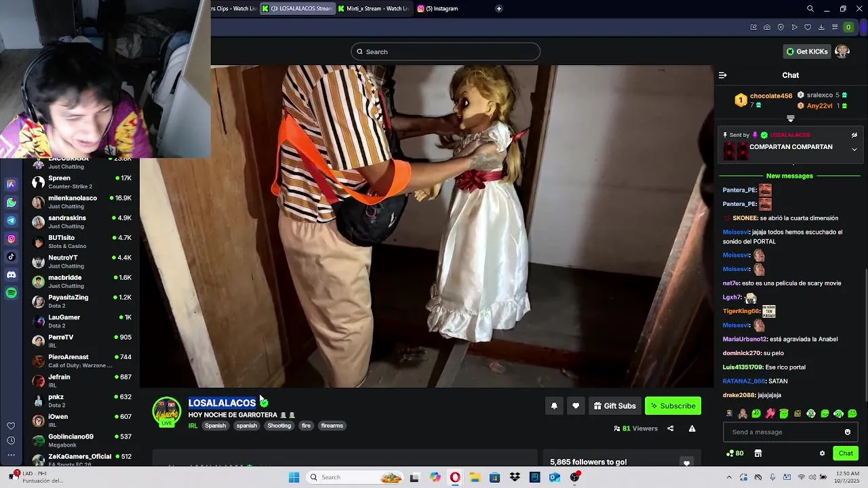Show hidden system tray icons
The width and height of the screenshot is (868, 488).
(729, 477)
